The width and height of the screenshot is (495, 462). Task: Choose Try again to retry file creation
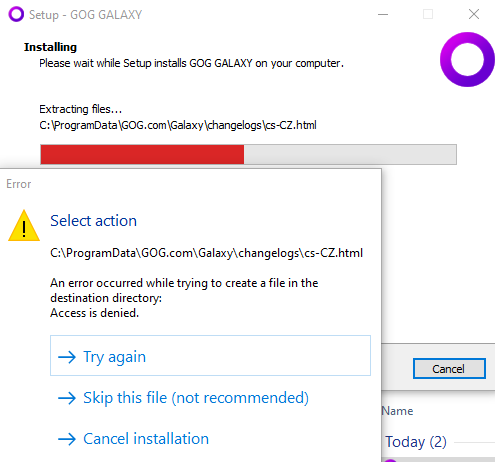210,355
